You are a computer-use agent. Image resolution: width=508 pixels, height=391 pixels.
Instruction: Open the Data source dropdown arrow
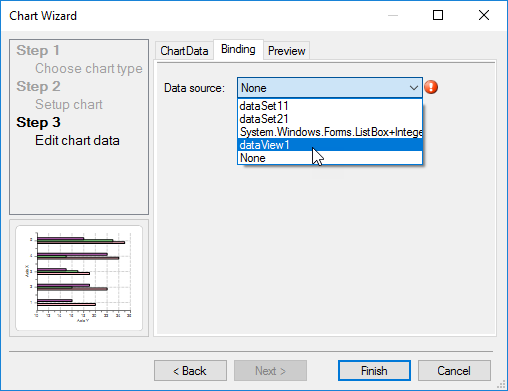point(414,88)
